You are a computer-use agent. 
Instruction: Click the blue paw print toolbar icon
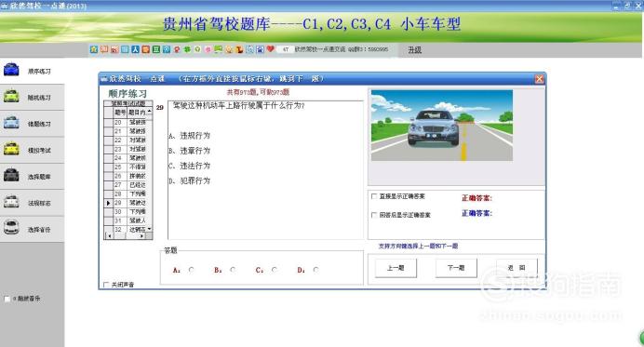(260, 49)
